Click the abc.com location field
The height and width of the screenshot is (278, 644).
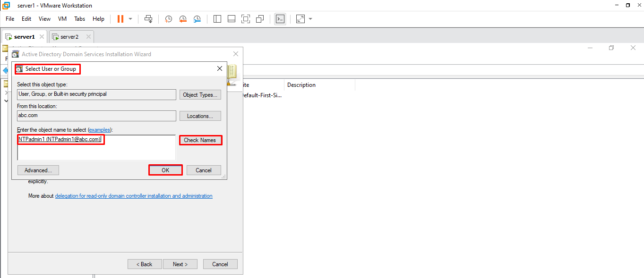[96, 116]
